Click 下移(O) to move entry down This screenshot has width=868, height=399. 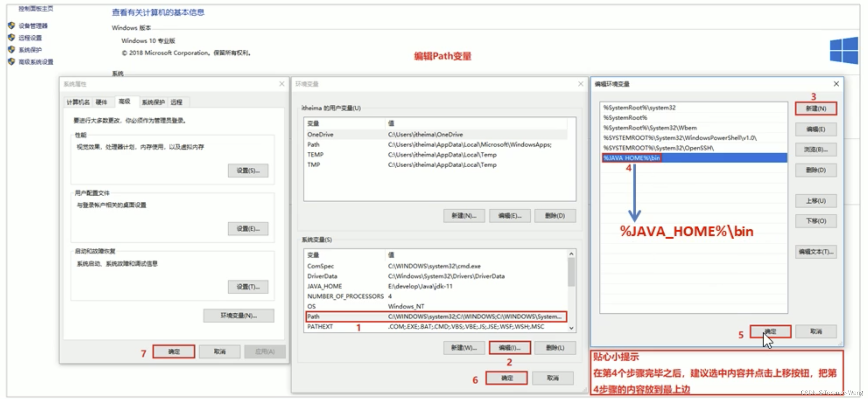pyautogui.click(x=816, y=221)
